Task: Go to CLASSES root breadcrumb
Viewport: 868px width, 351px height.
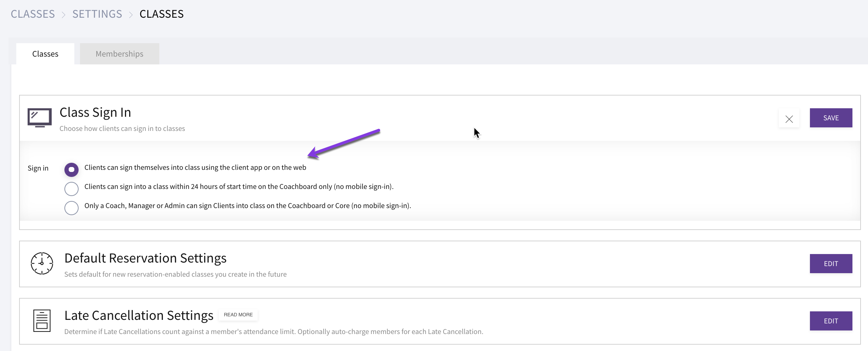Action: (x=33, y=14)
